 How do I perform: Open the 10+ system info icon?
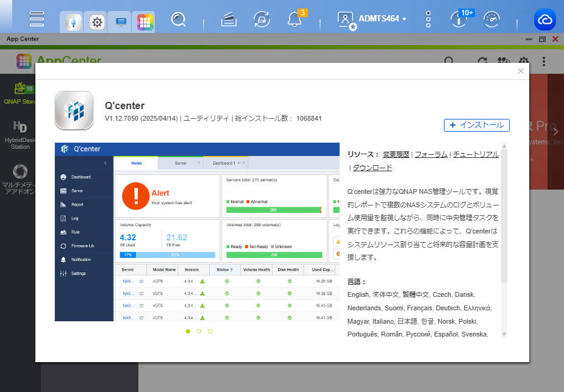coord(459,20)
